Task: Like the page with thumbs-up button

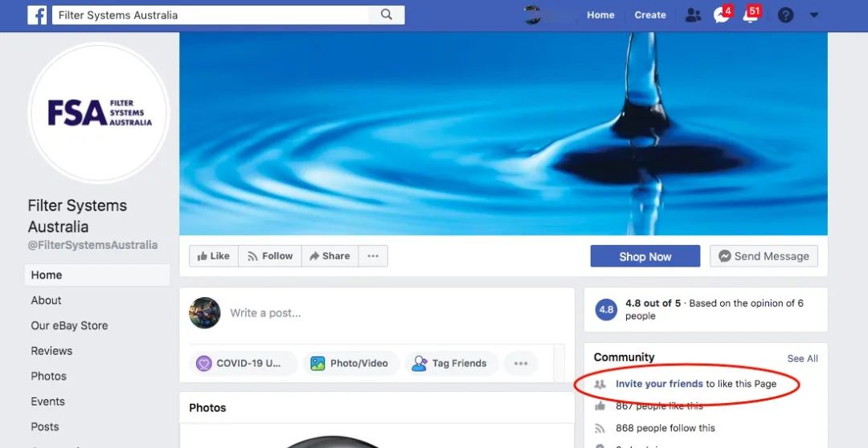Action: coord(214,256)
